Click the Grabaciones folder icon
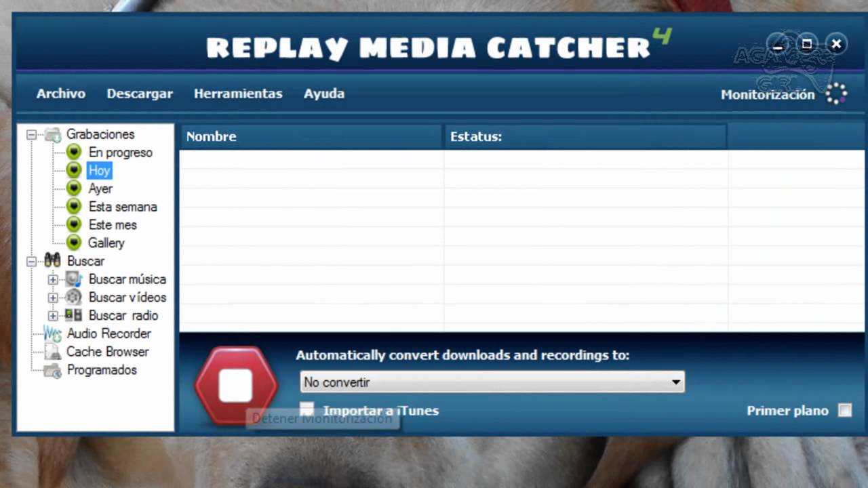Image resolution: width=868 pixels, height=488 pixels. coord(53,134)
